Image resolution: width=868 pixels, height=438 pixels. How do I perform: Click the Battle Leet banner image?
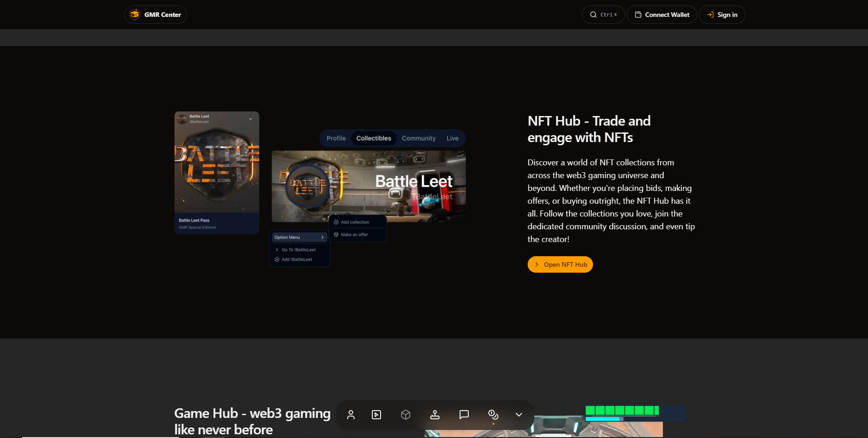pos(369,186)
